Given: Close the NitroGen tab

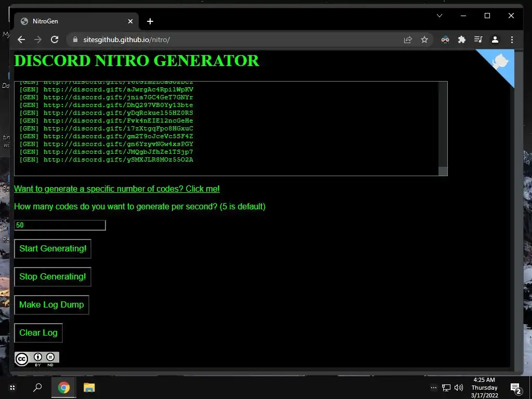Looking at the screenshot, I should pos(130,21).
